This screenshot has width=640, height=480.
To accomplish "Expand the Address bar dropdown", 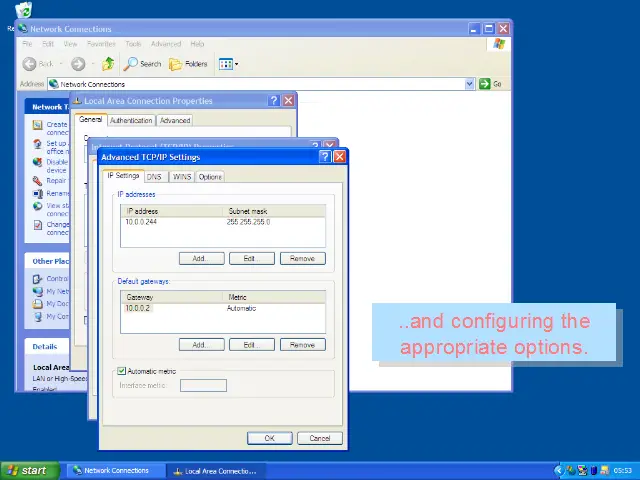I will click(469, 84).
